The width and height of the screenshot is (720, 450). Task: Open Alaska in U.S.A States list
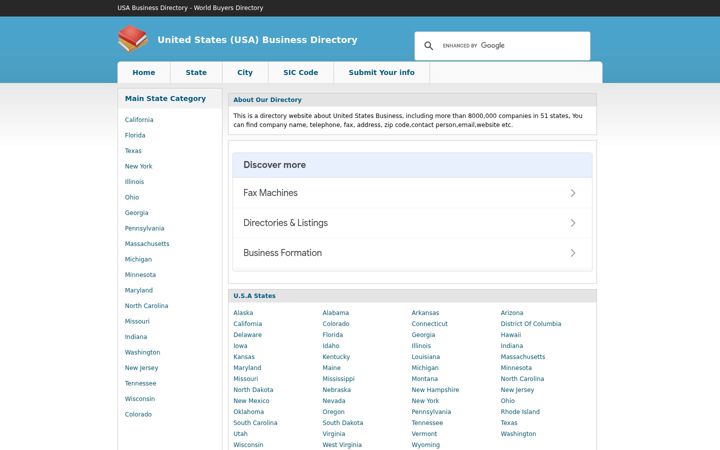pos(243,313)
